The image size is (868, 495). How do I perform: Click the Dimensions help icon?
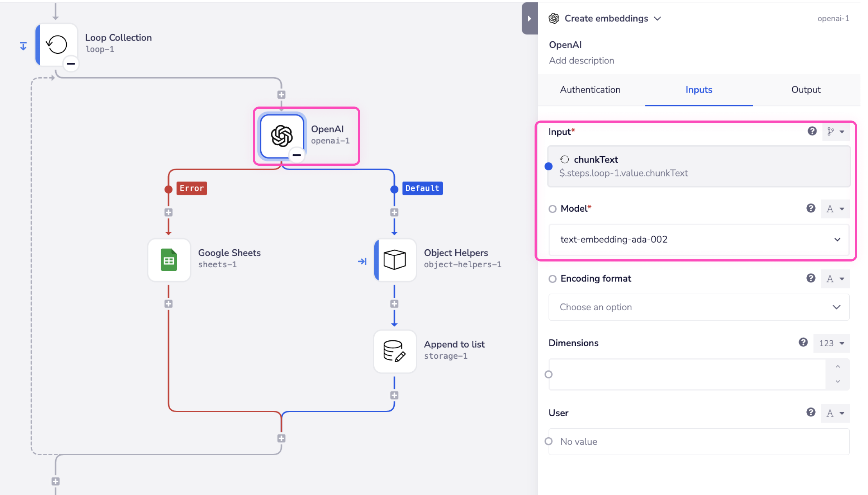tap(803, 343)
